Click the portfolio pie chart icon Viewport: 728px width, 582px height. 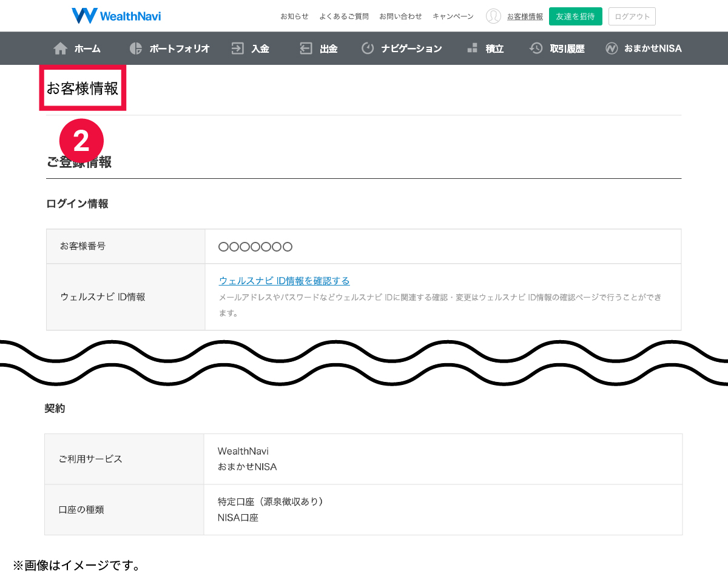(136, 48)
